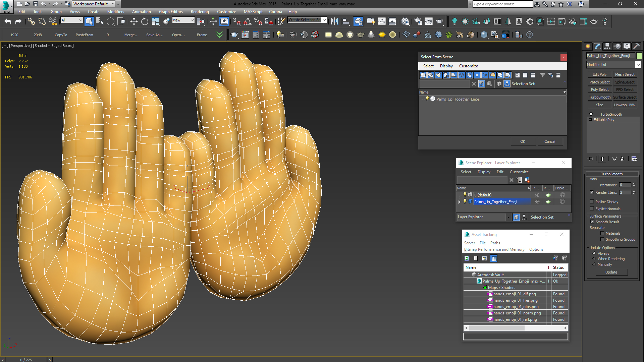Image resolution: width=644 pixels, height=362 pixels.
Task: Click the Undo arrow icon
Action: coord(8,21)
